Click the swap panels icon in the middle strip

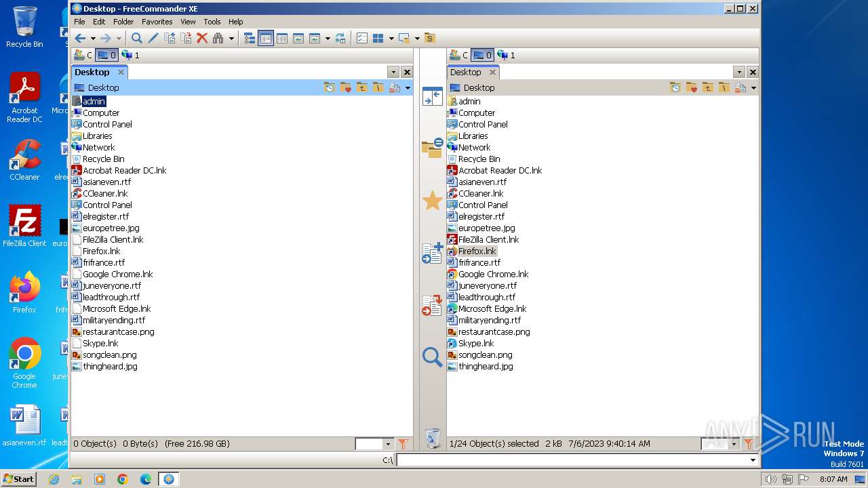click(x=432, y=96)
